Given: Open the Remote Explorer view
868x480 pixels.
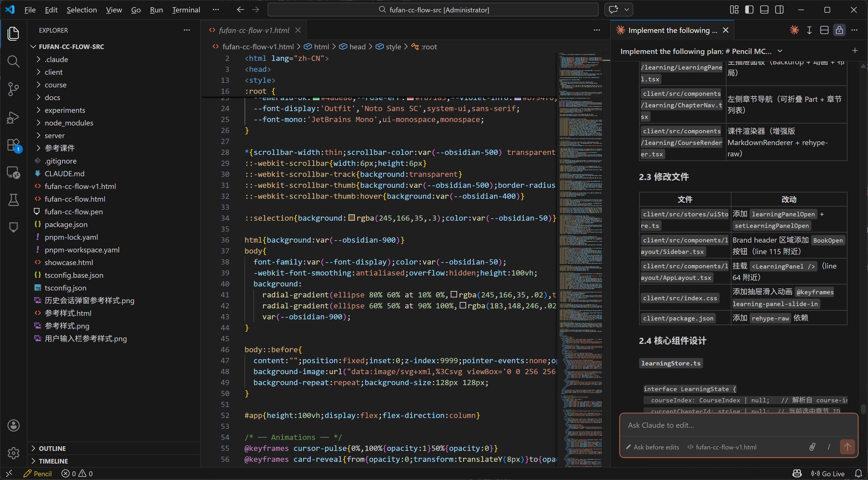Looking at the screenshot, I should 13,173.
